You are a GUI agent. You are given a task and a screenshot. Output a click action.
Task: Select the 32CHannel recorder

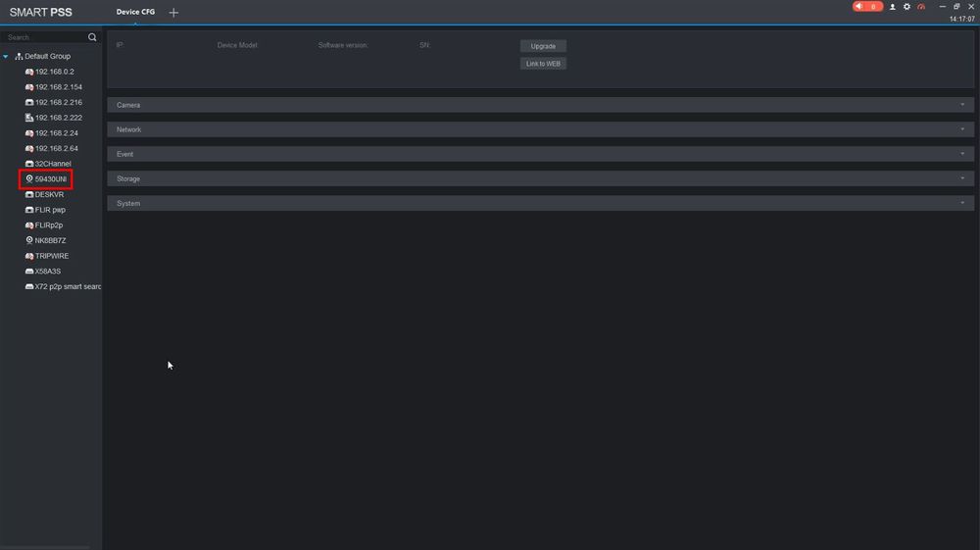(x=48, y=164)
